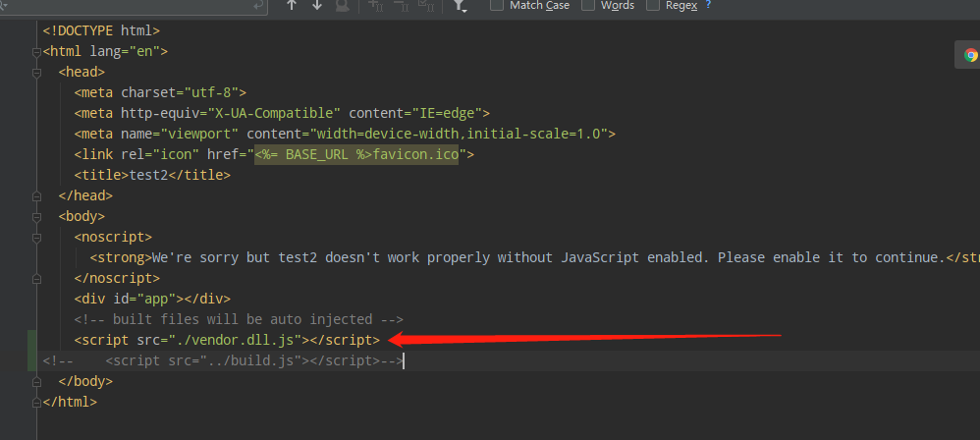
Task: Go to next search occurrence arrow
Action: pos(317,5)
